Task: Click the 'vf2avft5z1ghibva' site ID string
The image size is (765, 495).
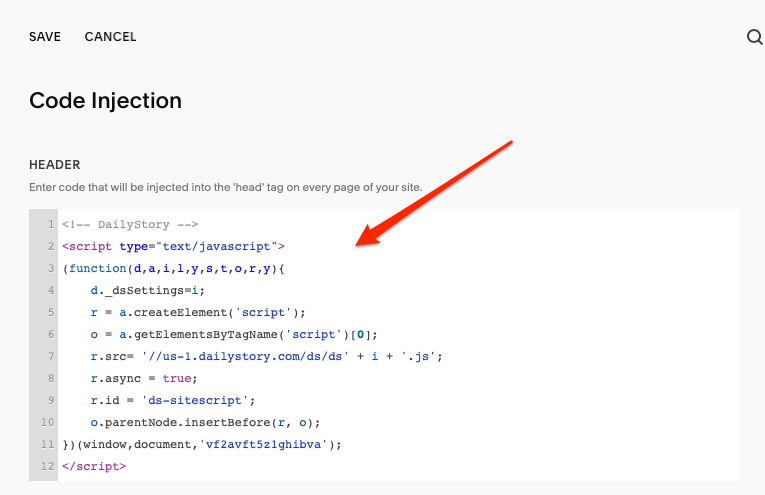Action: (263, 444)
